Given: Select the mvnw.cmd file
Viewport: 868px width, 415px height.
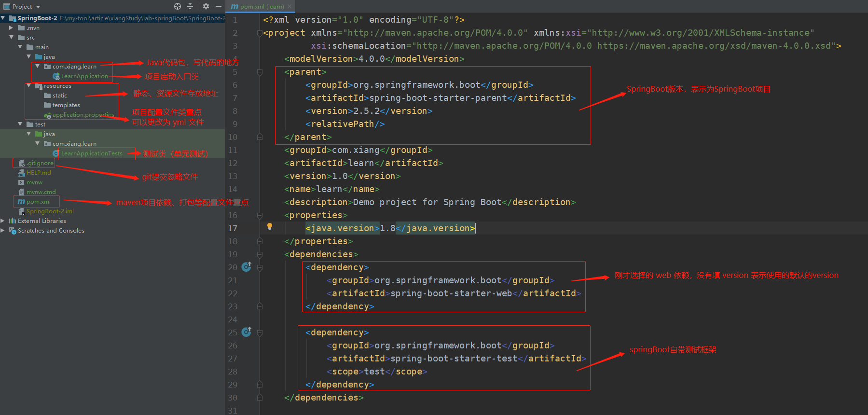Looking at the screenshot, I should (x=41, y=192).
